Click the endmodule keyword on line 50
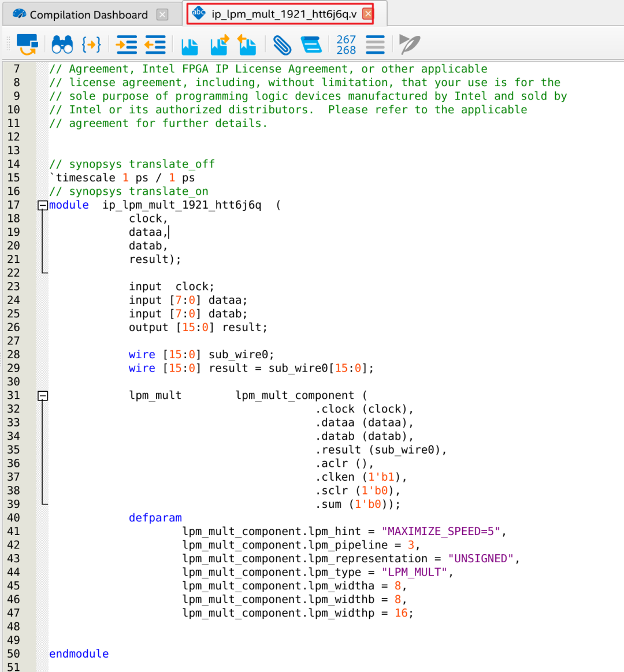 [x=79, y=654]
